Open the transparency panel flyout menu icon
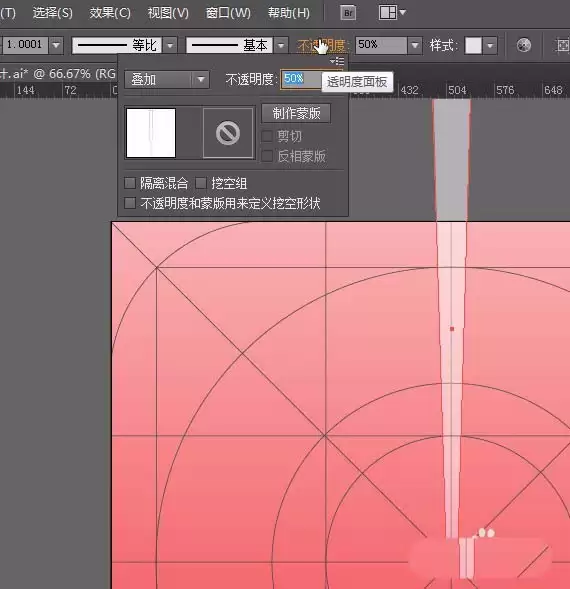 pyautogui.click(x=337, y=60)
